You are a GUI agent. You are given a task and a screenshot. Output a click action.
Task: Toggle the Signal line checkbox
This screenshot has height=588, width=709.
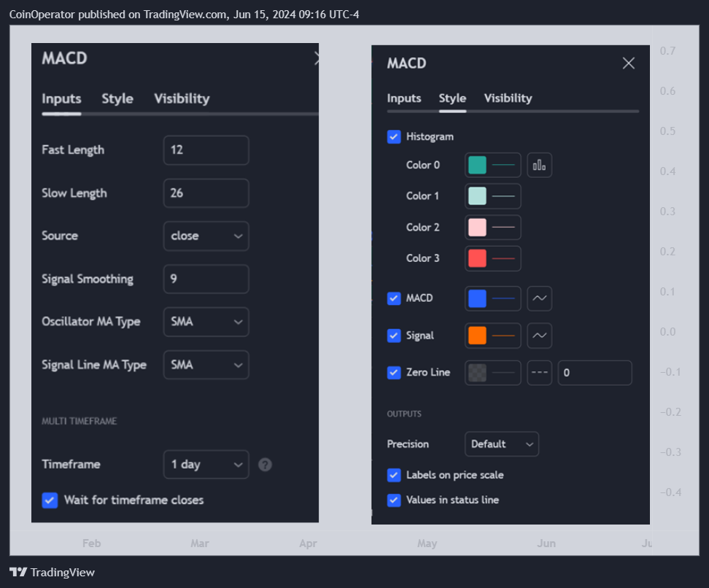394,336
